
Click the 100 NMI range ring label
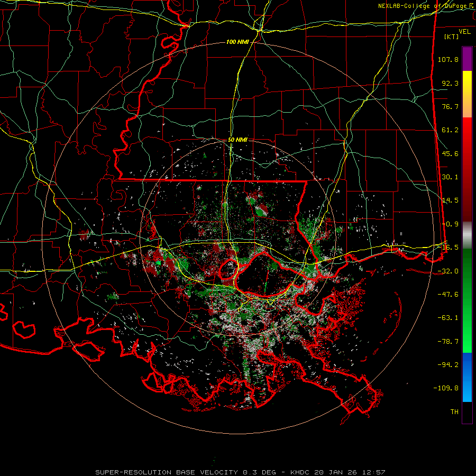coord(237,42)
